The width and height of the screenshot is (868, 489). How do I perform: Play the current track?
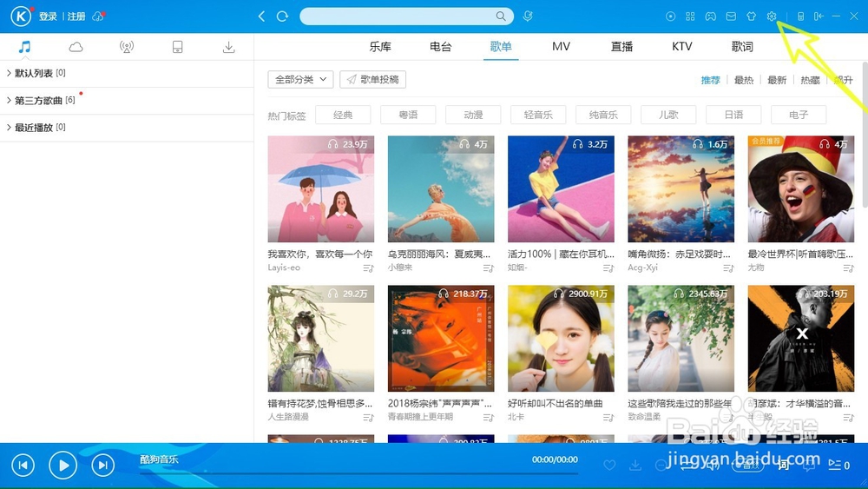click(x=63, y=466)
